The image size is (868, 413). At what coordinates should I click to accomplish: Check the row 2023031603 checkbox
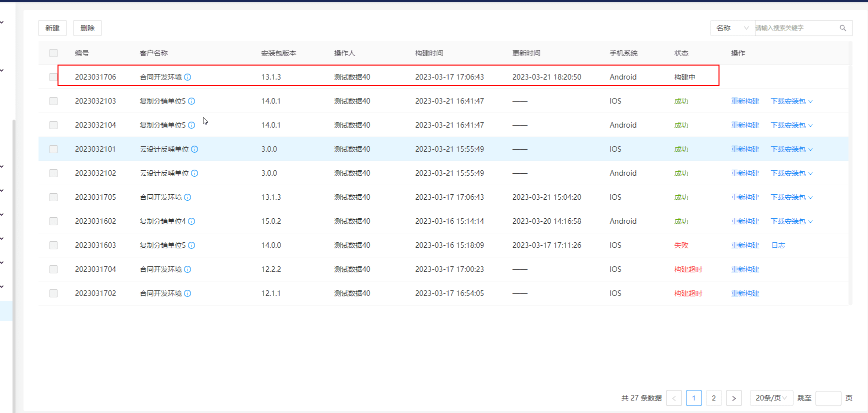click(x=53, y=245)
